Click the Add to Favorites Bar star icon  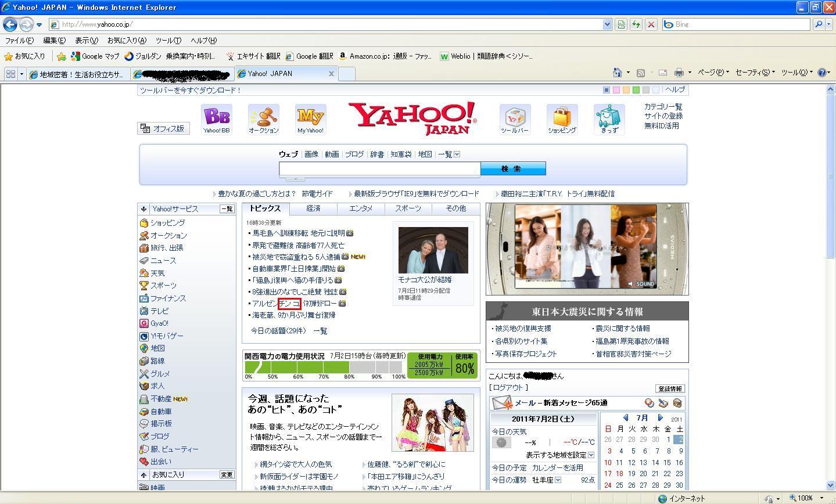(x=61, y=56)
